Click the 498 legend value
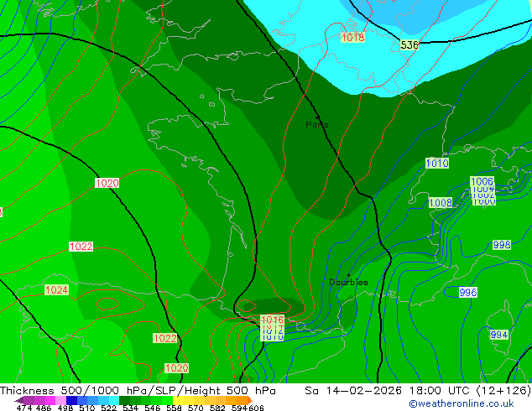 point(65,408)
